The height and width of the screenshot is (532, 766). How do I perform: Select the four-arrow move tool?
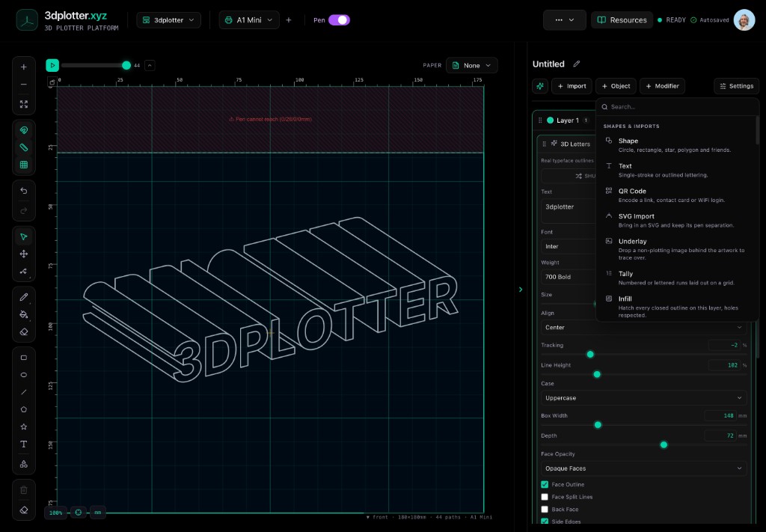click(23, 254)
